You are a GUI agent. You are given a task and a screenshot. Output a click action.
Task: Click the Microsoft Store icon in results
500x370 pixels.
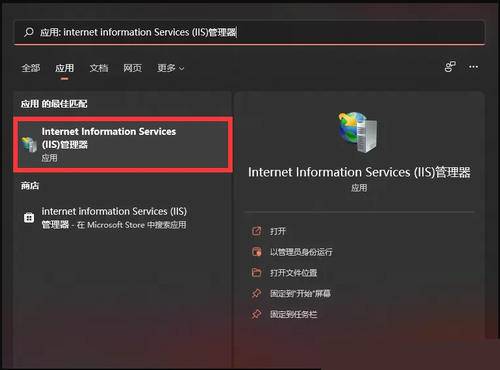pyautogui.click(x=29, y=218)
